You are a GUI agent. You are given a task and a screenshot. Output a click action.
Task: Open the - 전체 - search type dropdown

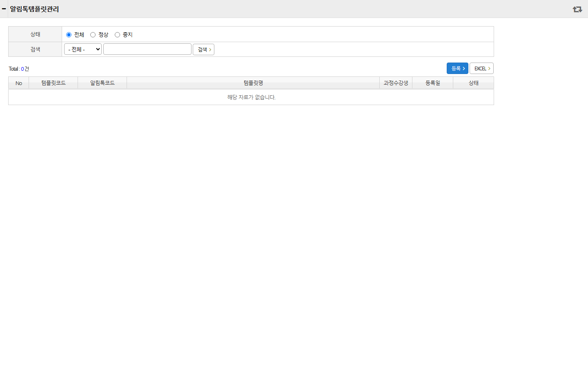click(x=83, y=49)
